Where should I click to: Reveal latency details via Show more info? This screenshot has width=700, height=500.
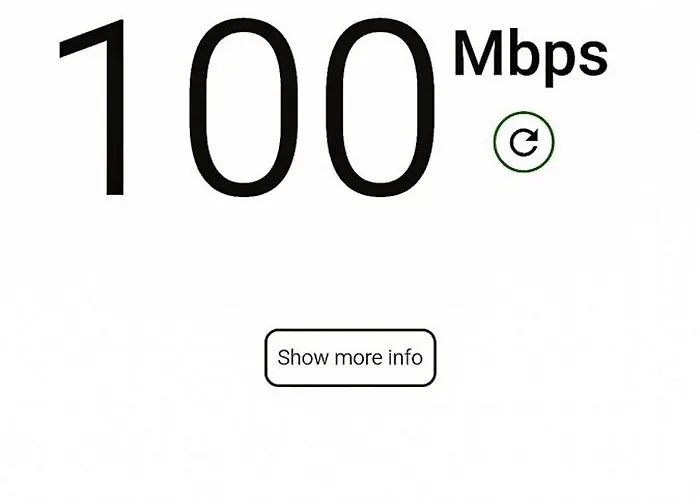tap(350, 358)
